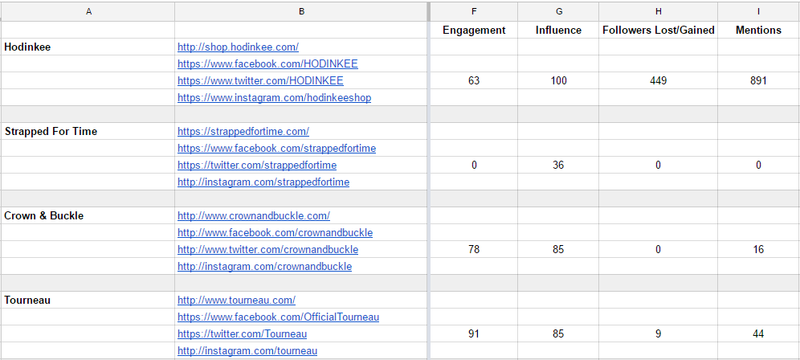Select the Tourneau name cell
800x360 pixels.
[x=88, y=300]
